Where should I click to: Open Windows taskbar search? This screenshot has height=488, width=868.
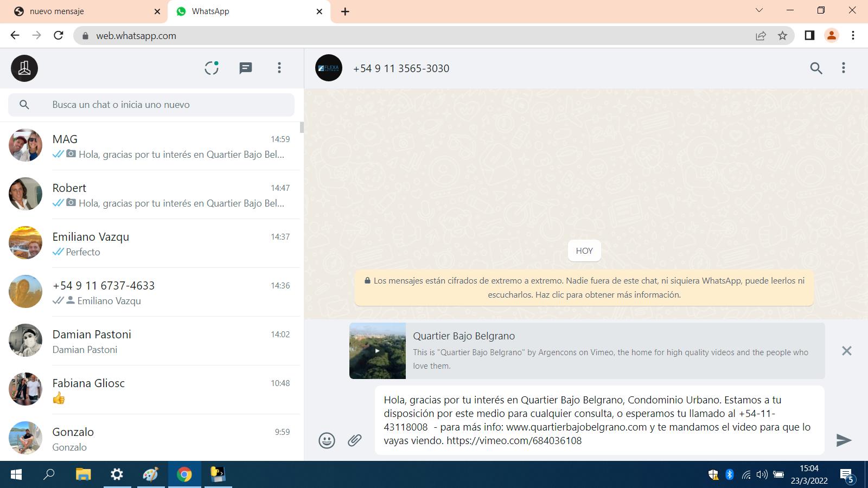pos(49,474)
